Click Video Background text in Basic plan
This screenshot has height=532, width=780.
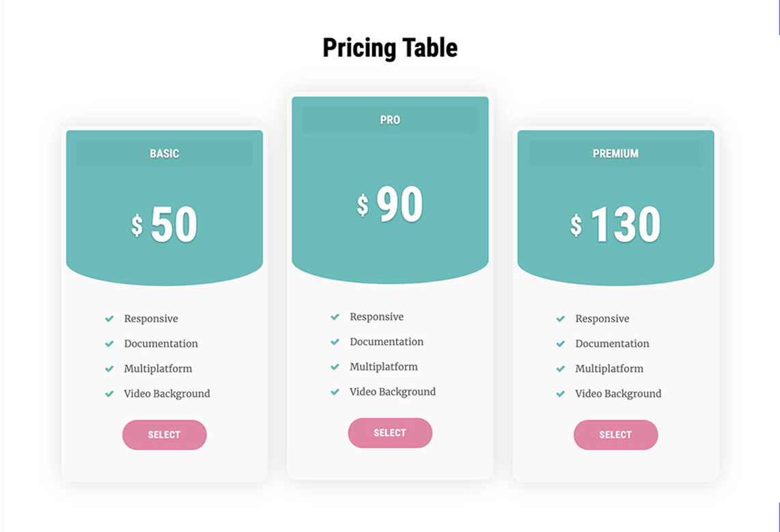(167, 394)
